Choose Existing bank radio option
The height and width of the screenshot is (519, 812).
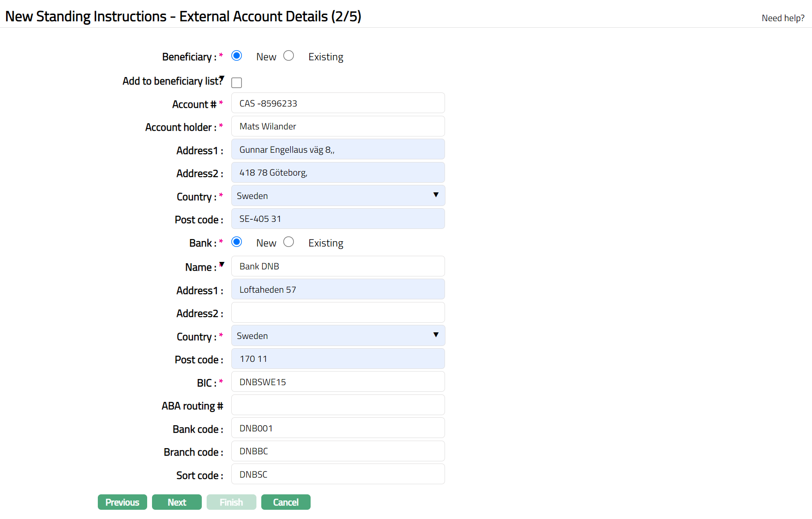[x=289, y=242]
